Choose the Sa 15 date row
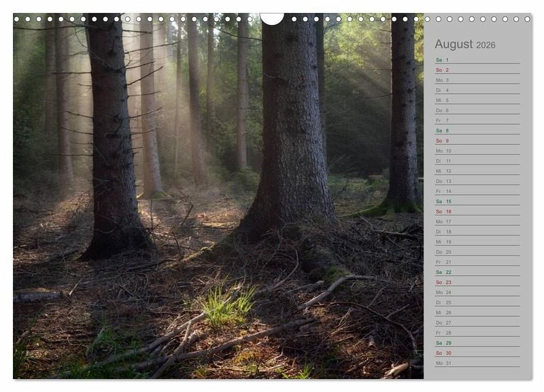This screenshot has height=392, width=544. click(477, 201)
